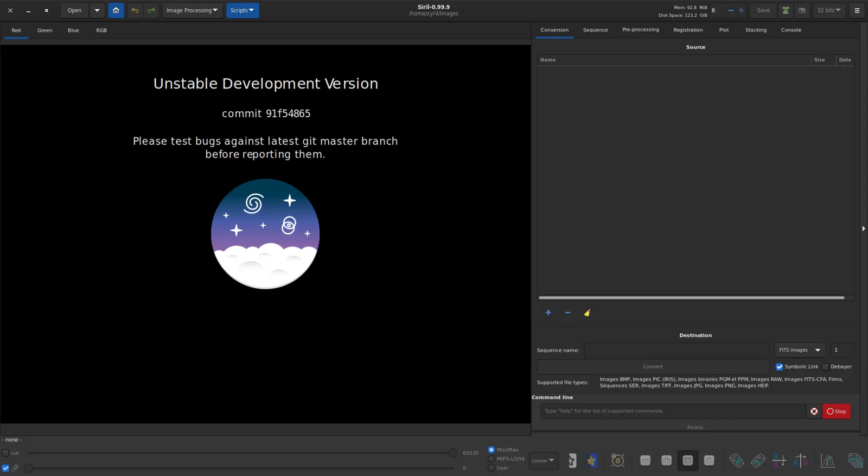This screenshot has height=476, width=868.
Task: Click the redo arrow icon
Action: (151, 10)
